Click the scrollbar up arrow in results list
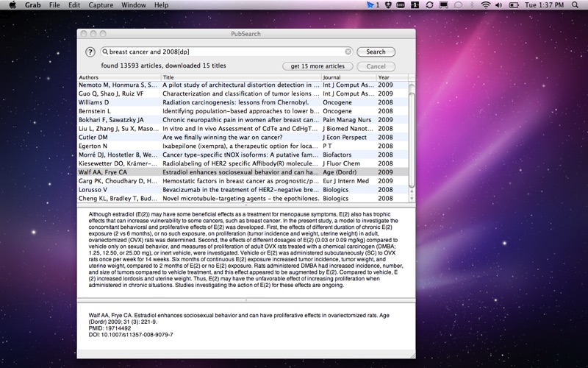This screenshot has width=588, height=368. pyautogui.click(x=412, y=192)
